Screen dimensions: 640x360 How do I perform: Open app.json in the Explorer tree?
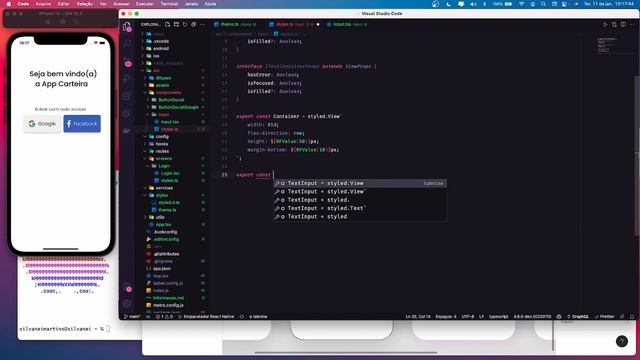[x=162, y=269]
